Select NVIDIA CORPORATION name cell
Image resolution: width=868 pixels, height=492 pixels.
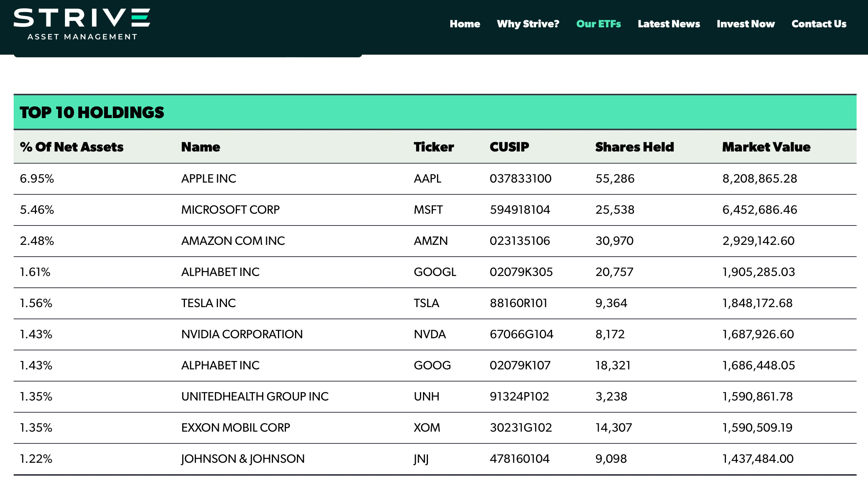[242, 334]
